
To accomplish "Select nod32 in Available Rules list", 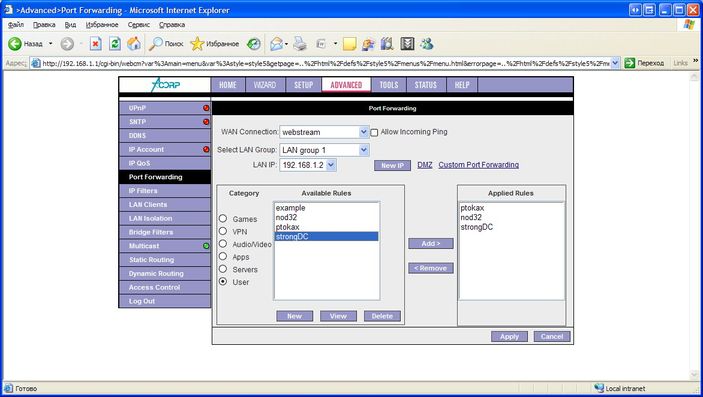I will tap(326, 217).
